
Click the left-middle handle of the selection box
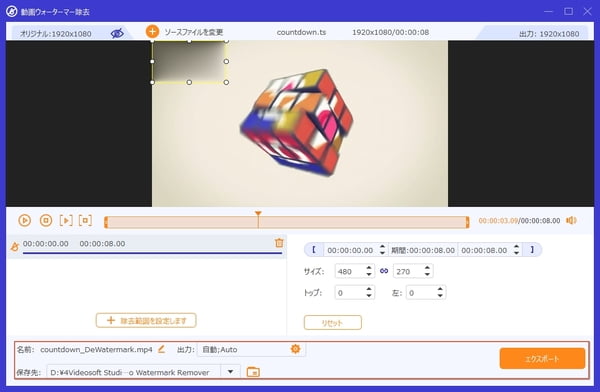tap(152, 61)
